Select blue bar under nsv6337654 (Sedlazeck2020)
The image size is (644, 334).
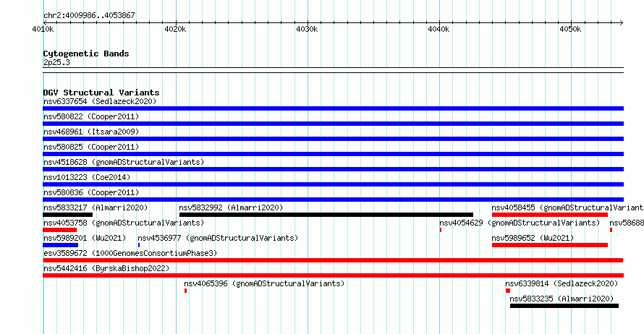tap(333, 108)
